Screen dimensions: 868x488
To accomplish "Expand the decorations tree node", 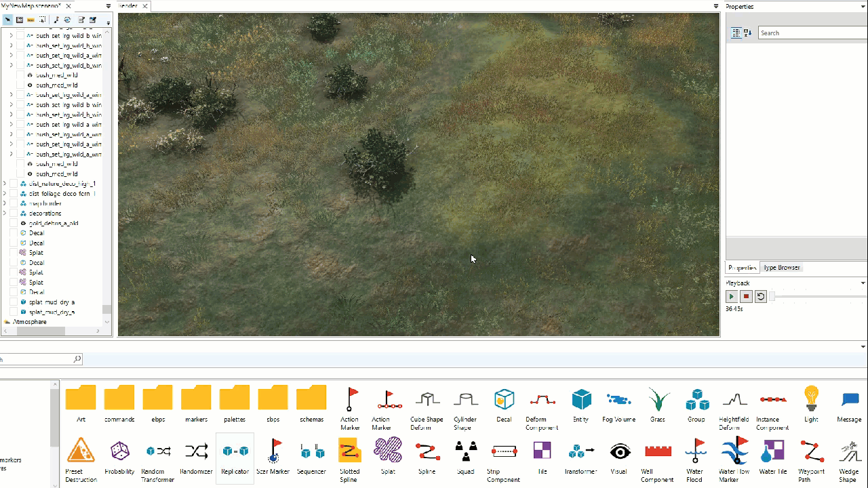I will pos(5,213).
